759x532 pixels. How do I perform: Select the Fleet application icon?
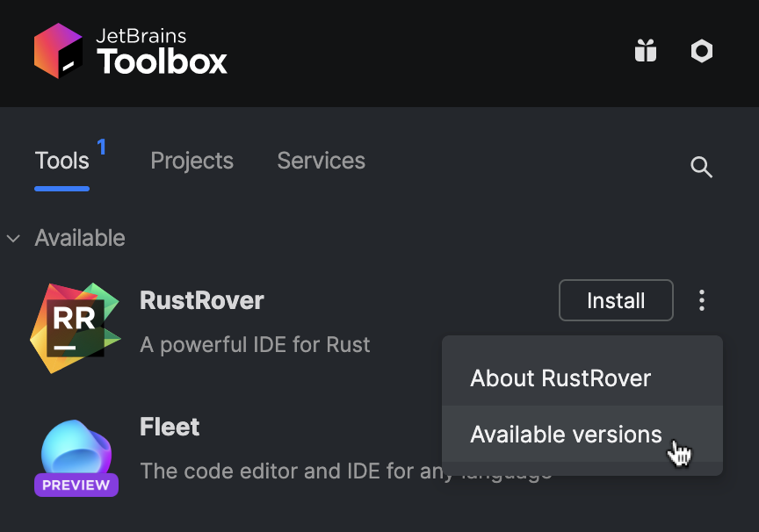tap(76, 449)
